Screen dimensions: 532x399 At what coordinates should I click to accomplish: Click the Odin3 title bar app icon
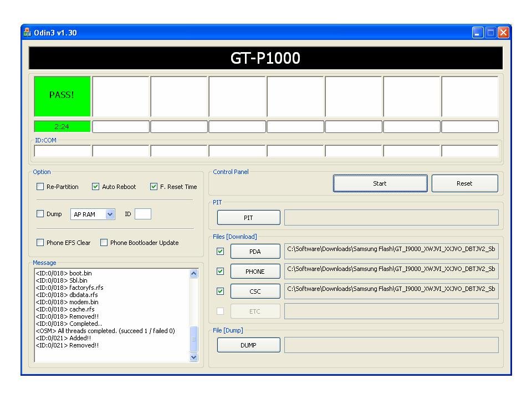[x=27, y=33]
